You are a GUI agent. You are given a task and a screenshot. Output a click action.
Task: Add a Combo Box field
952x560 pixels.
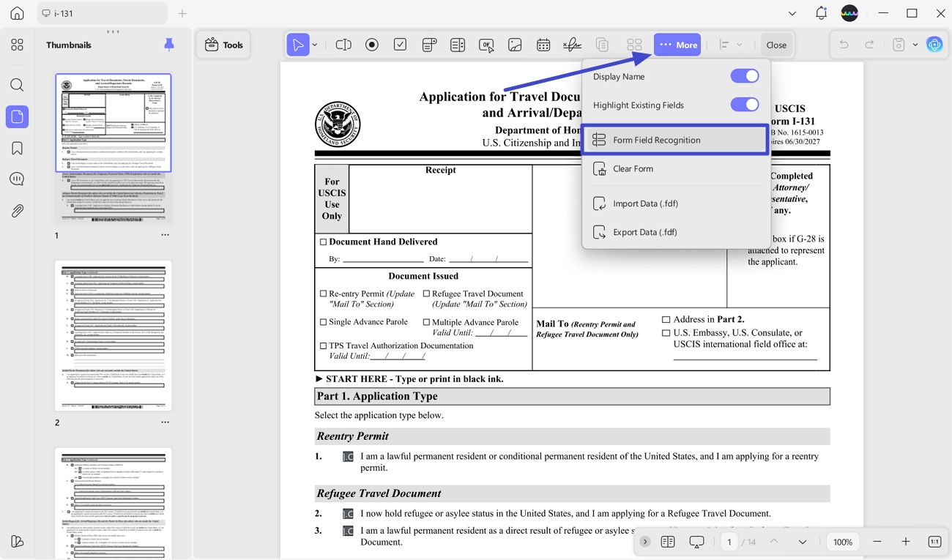(x=429, y=44)
